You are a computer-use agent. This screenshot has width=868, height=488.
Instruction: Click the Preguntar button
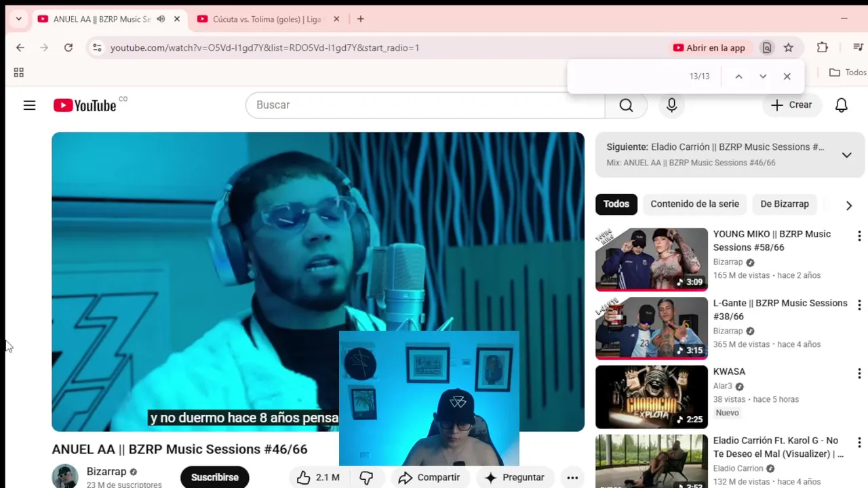pos(514,478)
